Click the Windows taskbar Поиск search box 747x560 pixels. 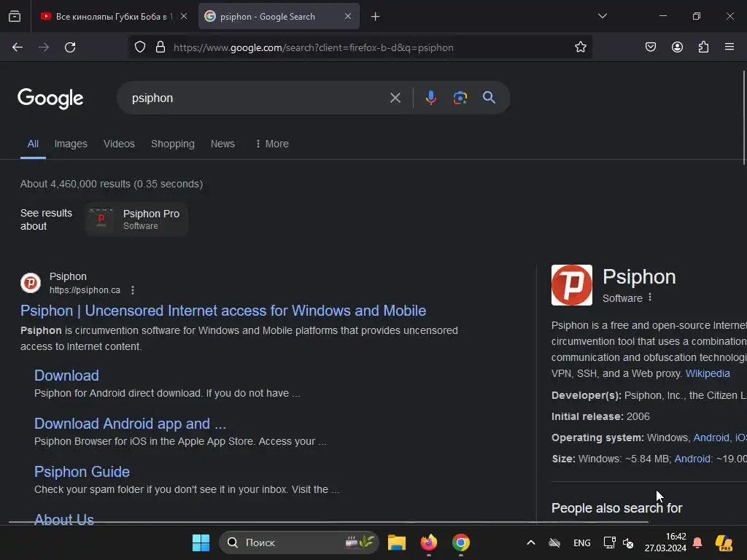(298, 542)
